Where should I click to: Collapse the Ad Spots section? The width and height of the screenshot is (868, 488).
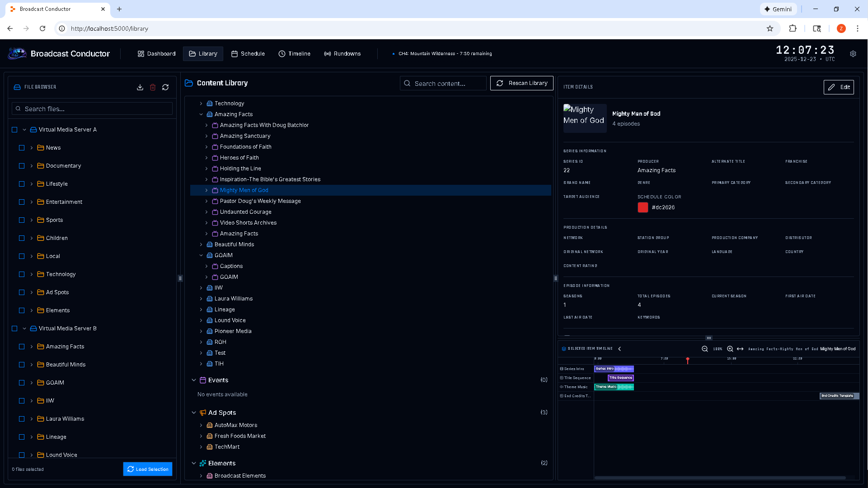click(x=194, y=413)
